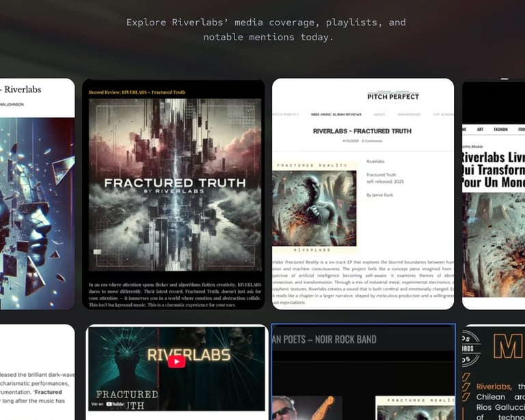Select the FASHION menu item
Viewport: 525px width, 420px height.
tap(500, 129)
